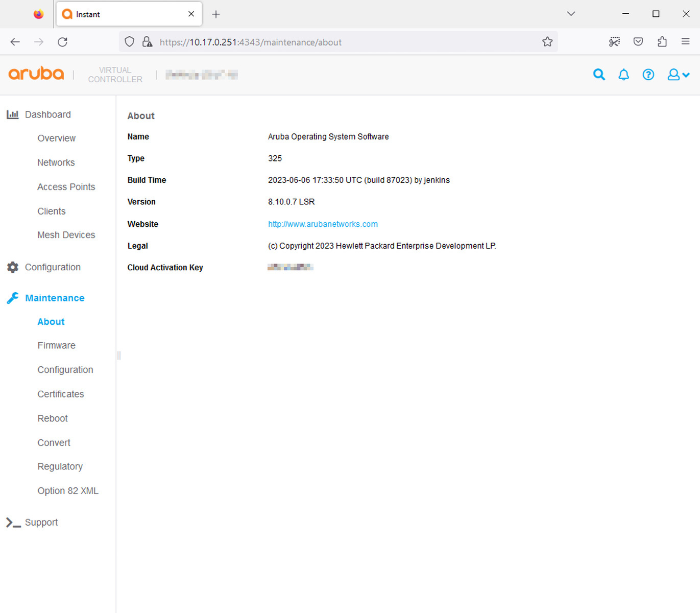
Task: Open the Overview page
Action: pyautogui.click(x=57, y=138)
